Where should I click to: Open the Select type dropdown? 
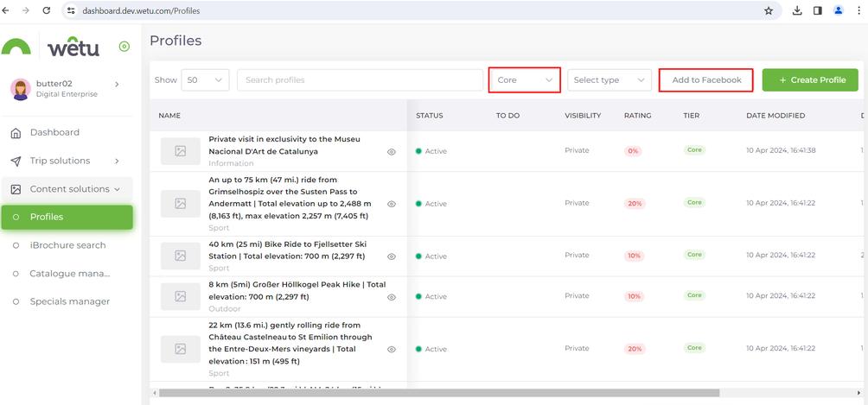coord(610,80)
